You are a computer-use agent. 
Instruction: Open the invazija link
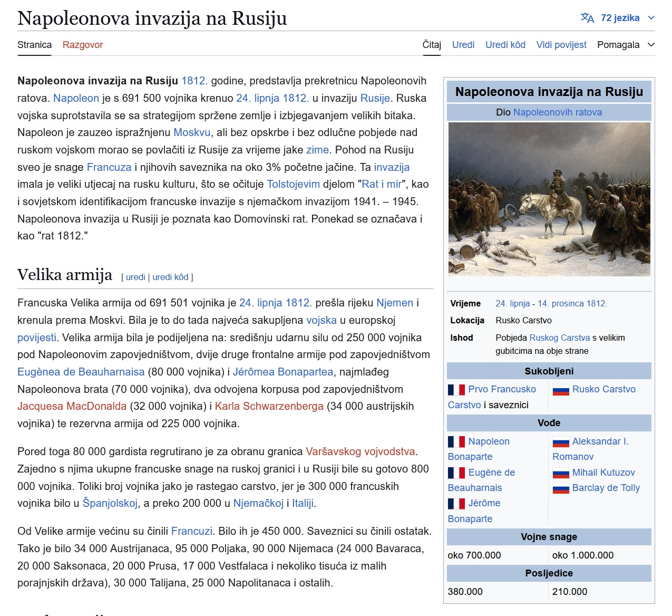click(392, 167)
